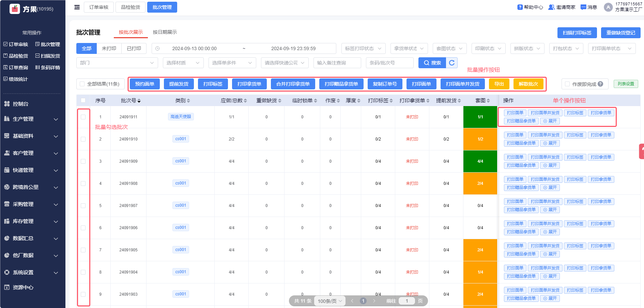This screenshot has height=308, width=644.
Task: Click the 解散批次 button
Action: pyautogui.click(x=528, y=84)
